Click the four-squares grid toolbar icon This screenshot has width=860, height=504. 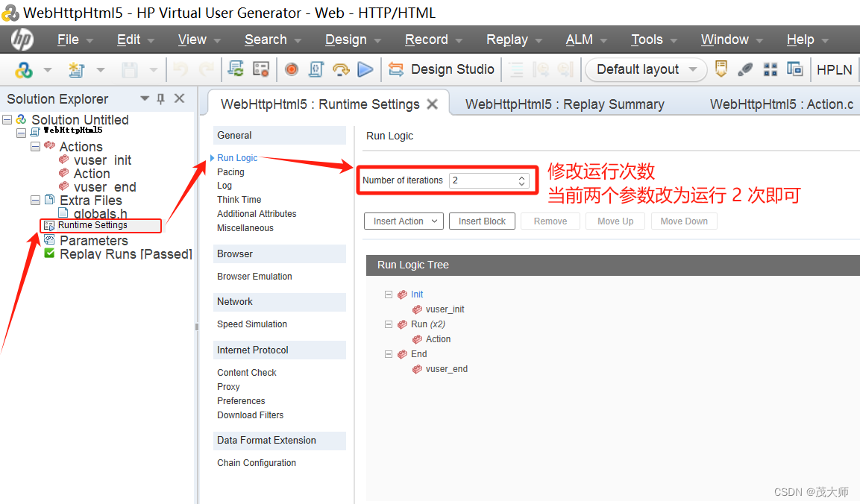coord(770,69)
